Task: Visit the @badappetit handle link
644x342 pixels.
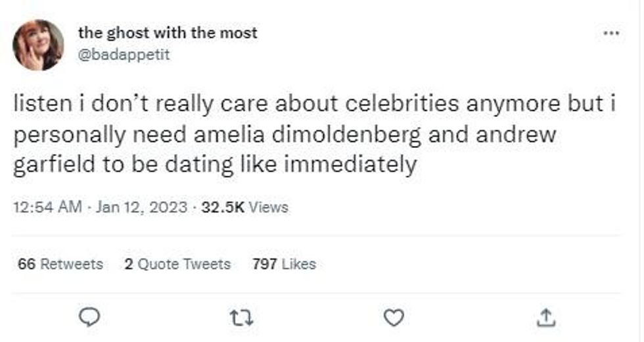Action: click(124, 55)
